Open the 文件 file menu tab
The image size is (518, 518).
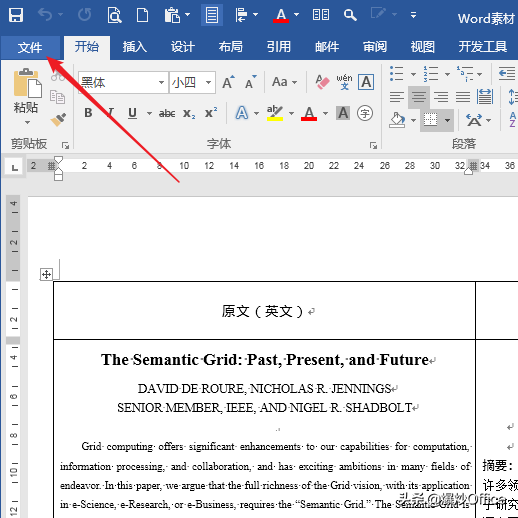[30, 47]
